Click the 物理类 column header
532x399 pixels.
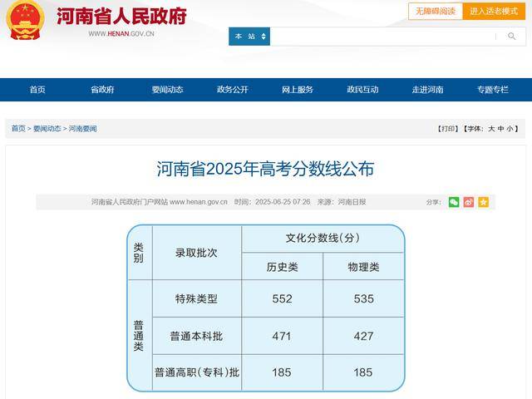point(364,267)
